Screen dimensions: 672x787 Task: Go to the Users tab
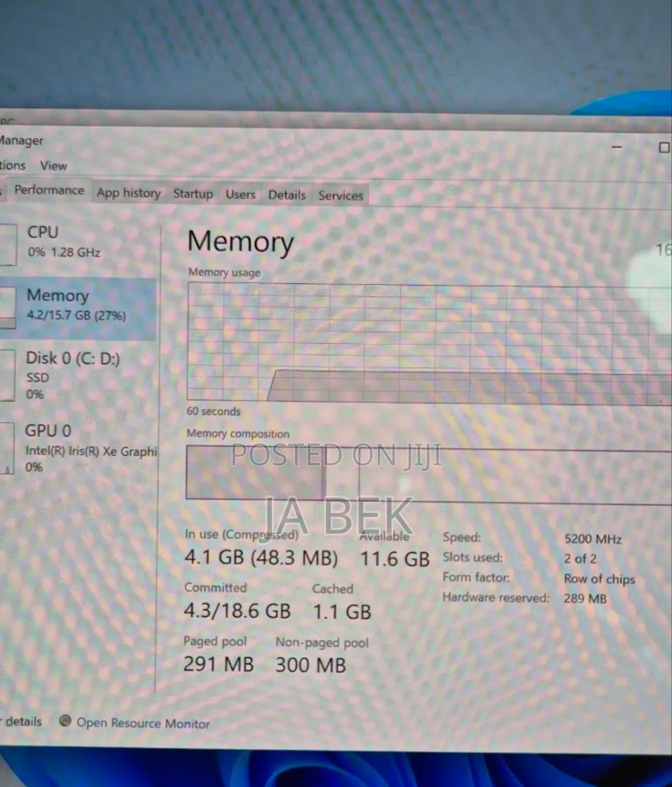point(240,194)
